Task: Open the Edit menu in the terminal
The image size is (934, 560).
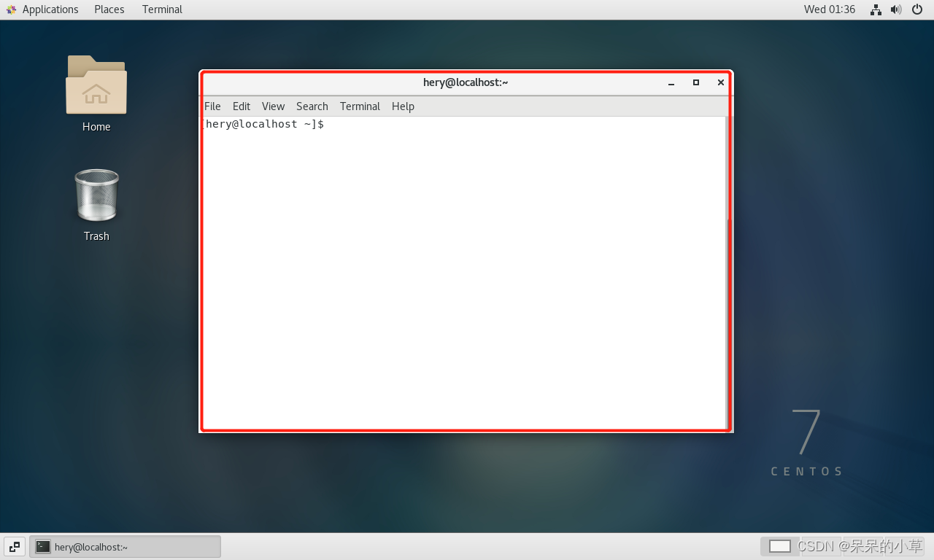Action: 241,106
